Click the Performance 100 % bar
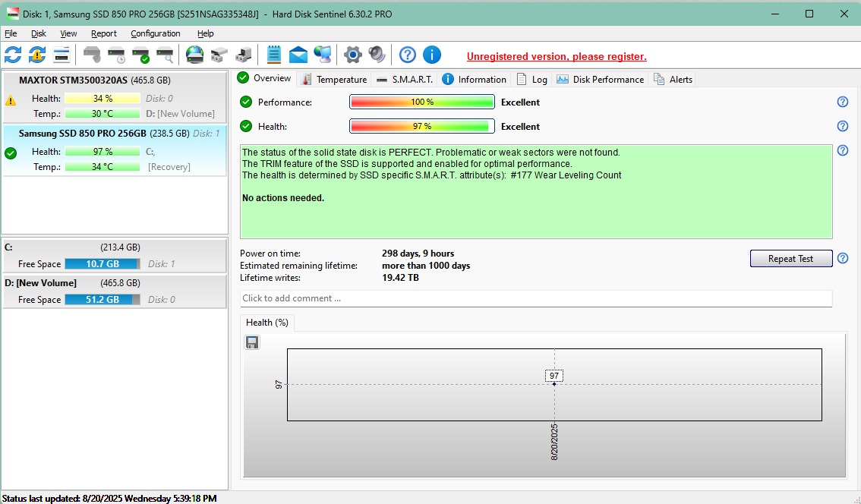This screenshot has width=861, height=504. click(421, 102)
